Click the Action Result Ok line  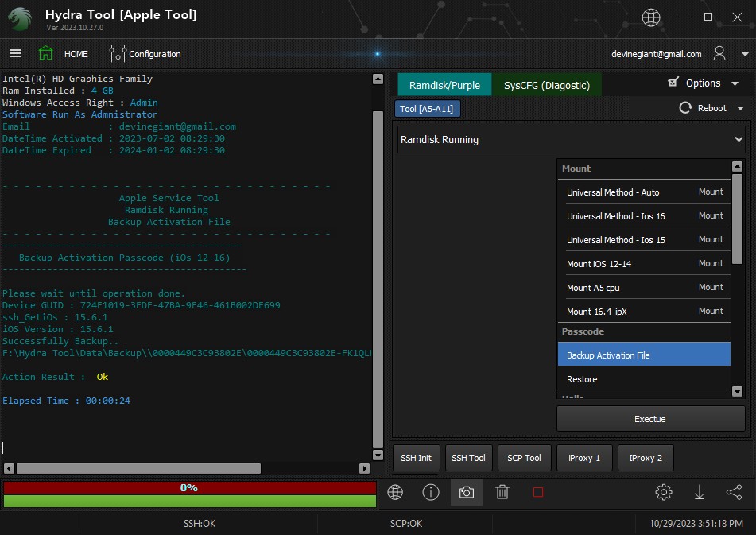point(56,377)
